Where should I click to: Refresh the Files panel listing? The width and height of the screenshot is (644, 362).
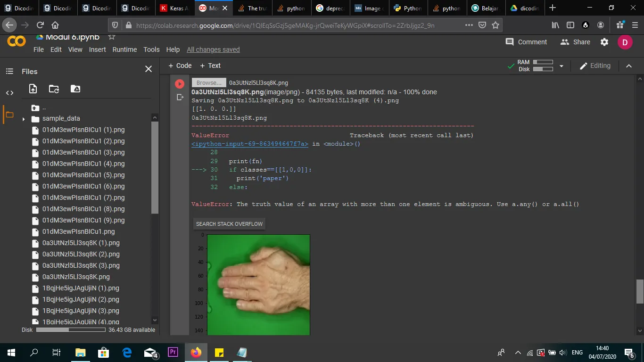(x=54, y=89)
